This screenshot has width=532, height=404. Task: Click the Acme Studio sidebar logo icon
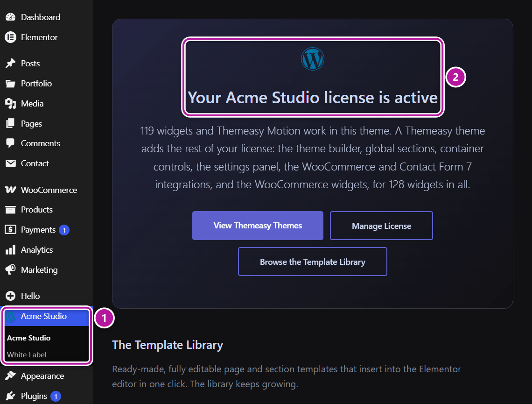point(11,316)
